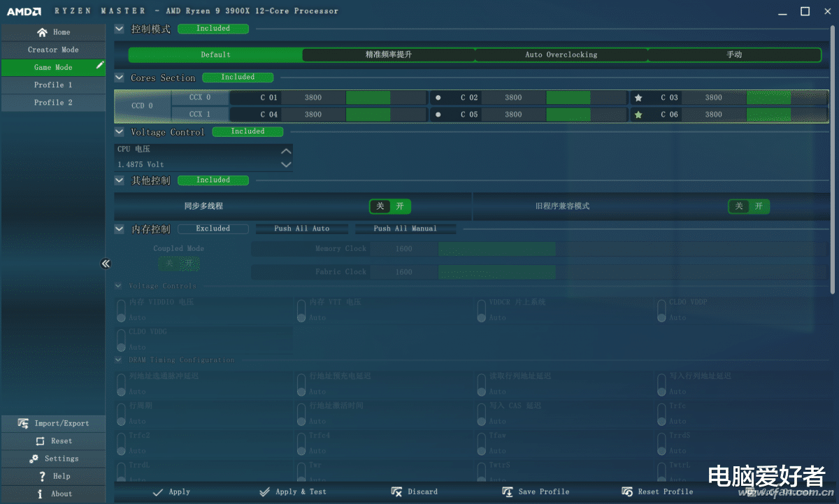Viewport: 839px width, 504px height.
Task: Click the pencil edit icon on Game Mode
Action: 100,66
